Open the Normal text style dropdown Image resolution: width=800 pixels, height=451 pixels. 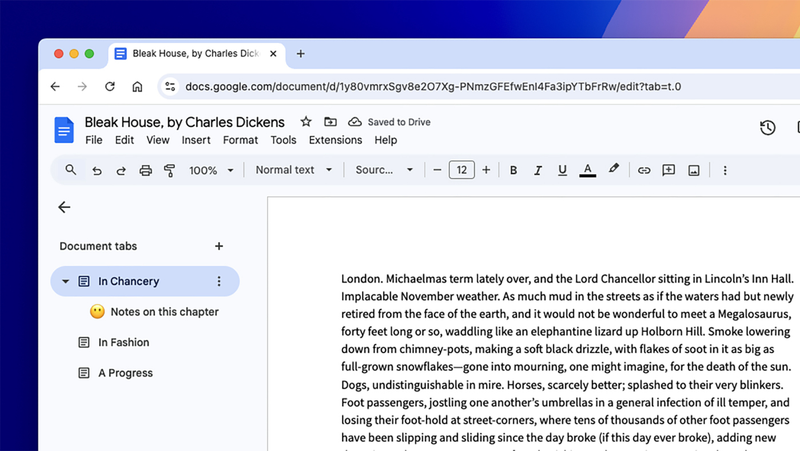coord(292,171)
